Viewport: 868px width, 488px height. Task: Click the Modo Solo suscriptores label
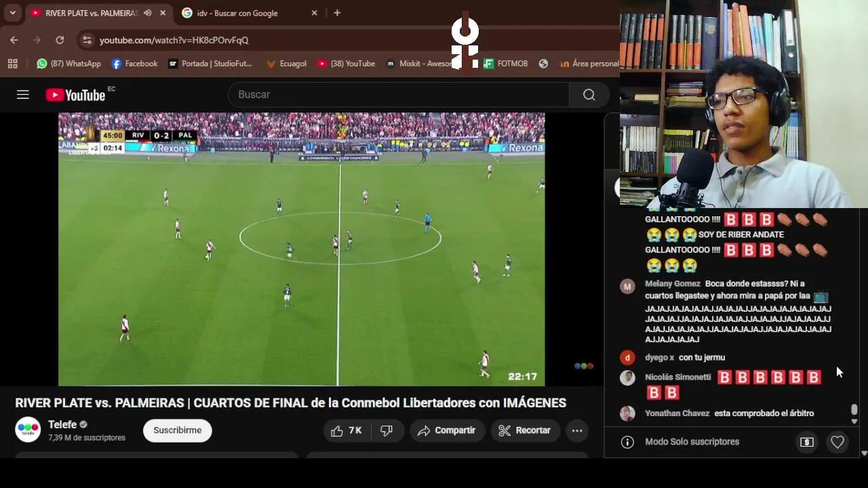pos(692,442)
